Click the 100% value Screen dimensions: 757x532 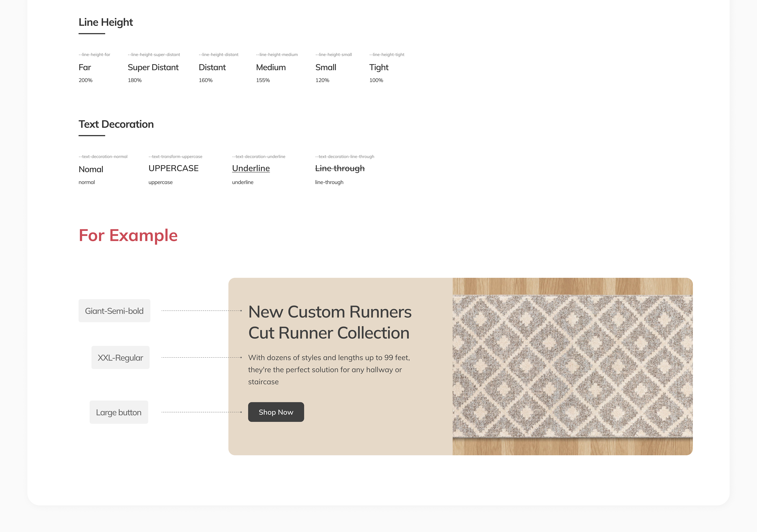tap(376, 80)
